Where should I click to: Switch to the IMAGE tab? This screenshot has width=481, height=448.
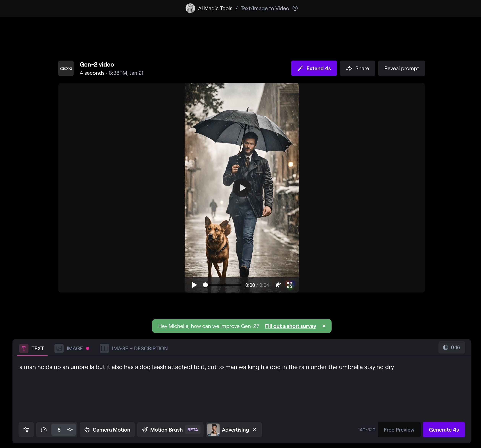tap(72, 349)
